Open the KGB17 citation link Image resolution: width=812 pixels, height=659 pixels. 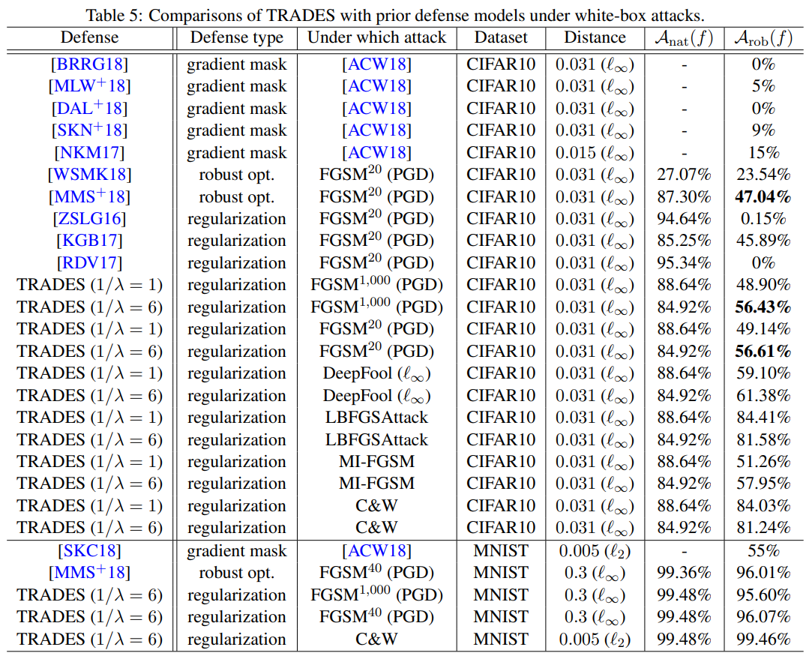89,241
